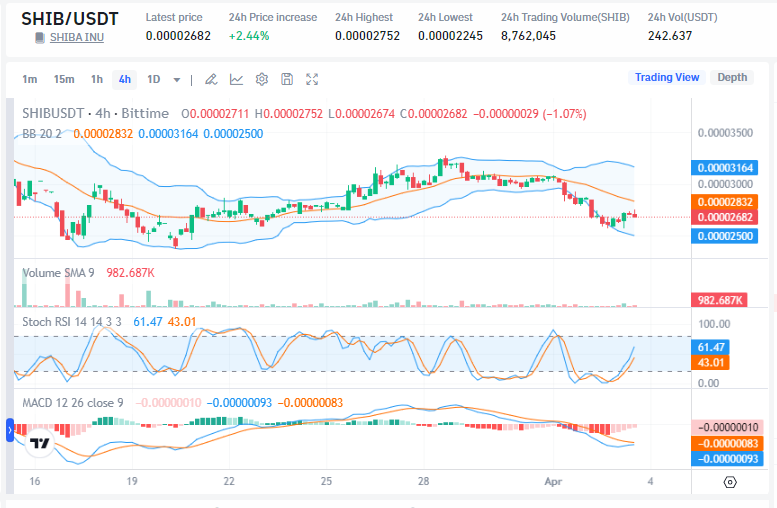Viewport: 777px width, 508px height.
Task: Click the 43.01 Stoch RSI axis tag
Action: click(x=710, y=363)
